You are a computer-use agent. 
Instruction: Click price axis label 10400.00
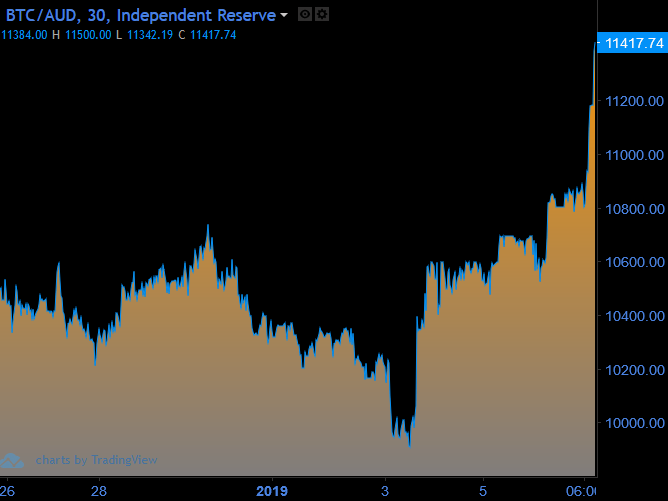634,316
